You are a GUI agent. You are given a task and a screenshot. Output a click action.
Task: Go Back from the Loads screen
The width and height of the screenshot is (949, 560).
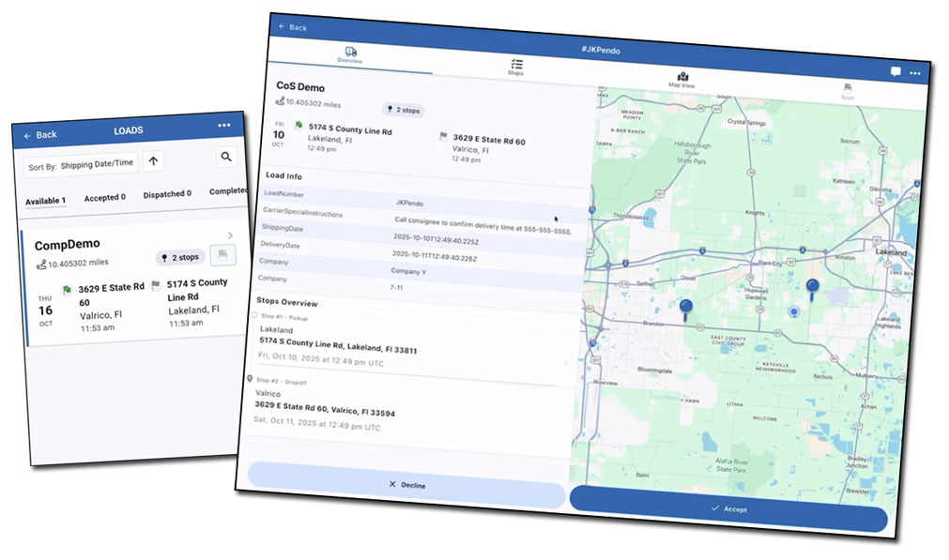(x=40, y=135)
